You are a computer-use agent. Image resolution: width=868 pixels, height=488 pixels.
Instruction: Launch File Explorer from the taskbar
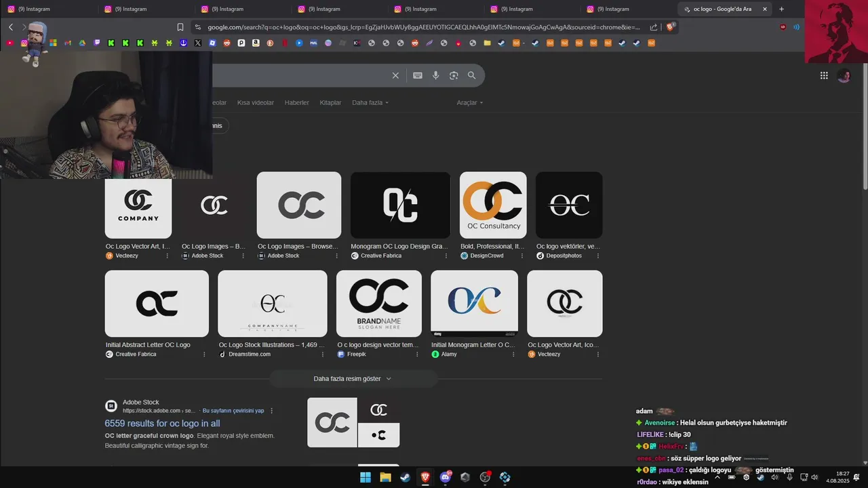(x=385, y=477)
